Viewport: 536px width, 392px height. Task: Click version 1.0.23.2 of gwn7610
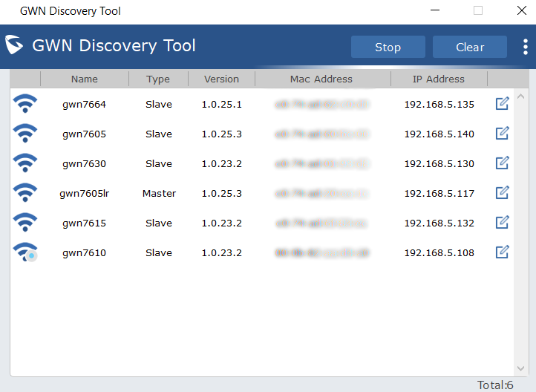(221, 253)
